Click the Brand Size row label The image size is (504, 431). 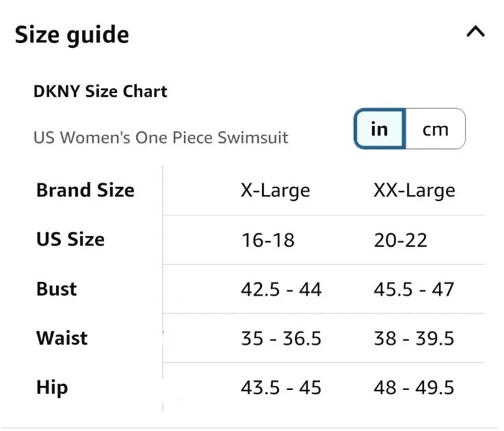(x=85, y=190)
